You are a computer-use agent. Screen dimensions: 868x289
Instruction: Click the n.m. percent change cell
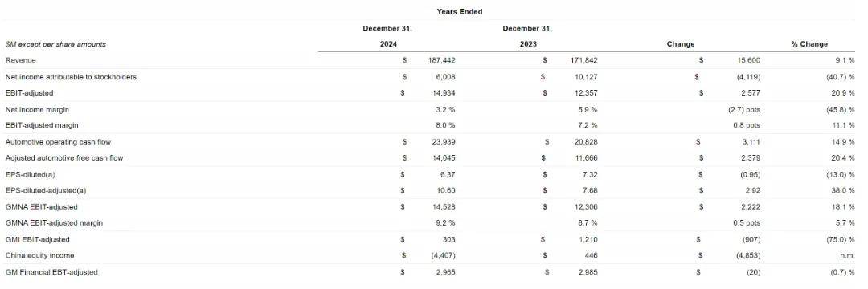click(x=847, y=256)
